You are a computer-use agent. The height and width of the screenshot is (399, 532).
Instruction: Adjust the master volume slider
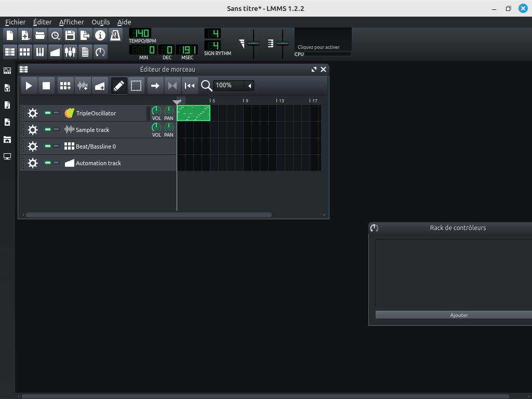[254, 44]
